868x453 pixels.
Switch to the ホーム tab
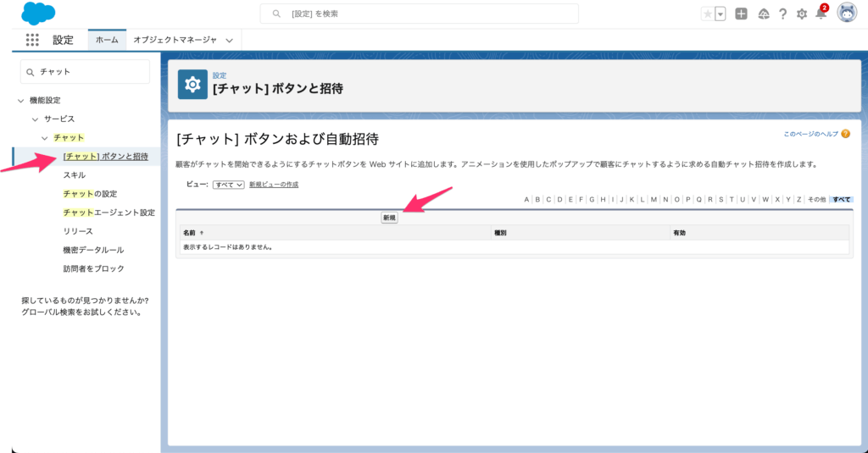pos(107,40)
